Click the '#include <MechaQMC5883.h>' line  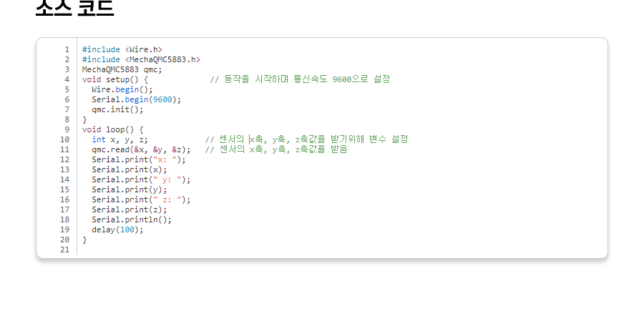(x=141, y=59)
